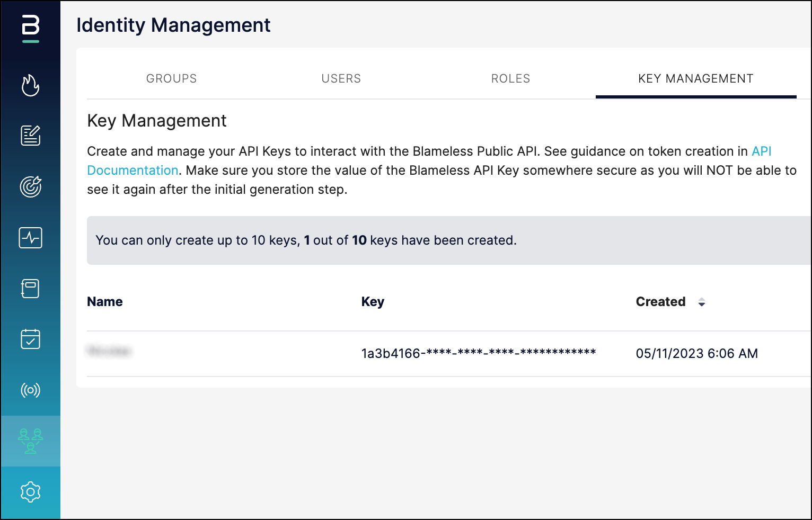Switch to the Users tab
812x520 pixels.
click(341, 78)
